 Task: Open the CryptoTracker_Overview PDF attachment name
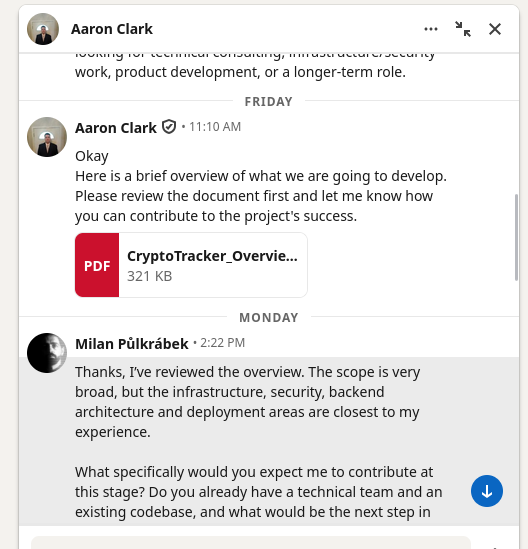click(x=212, y=256)
